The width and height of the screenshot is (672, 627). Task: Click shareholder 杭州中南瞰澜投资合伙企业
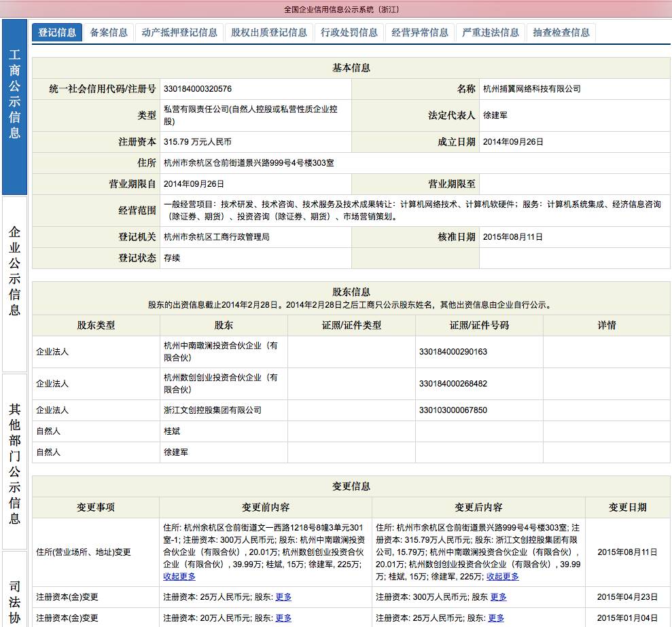[x=221, y=351]
